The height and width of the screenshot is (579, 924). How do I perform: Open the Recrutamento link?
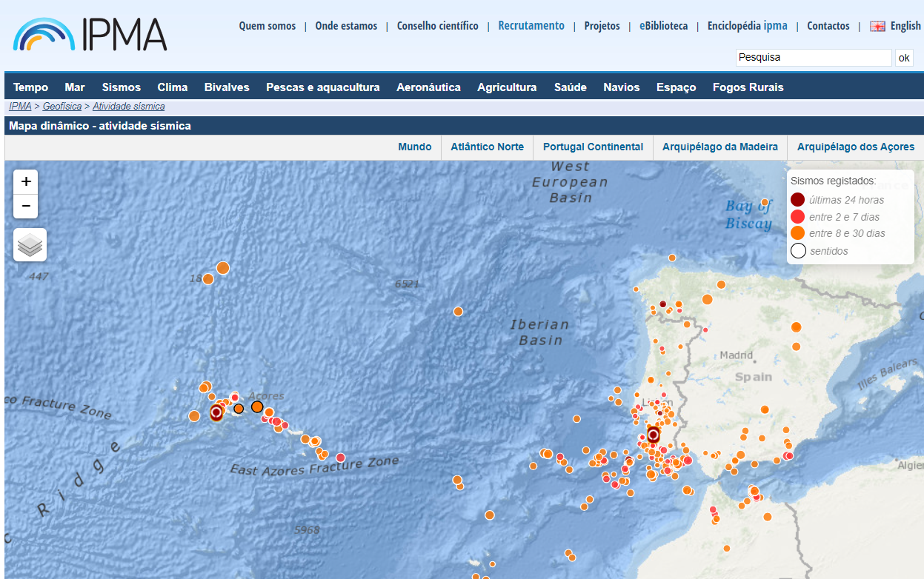pyautogui.click(x=531, y=26)
